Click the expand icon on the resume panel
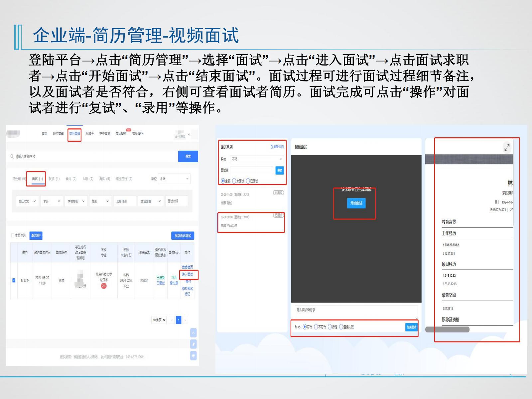 coord(507,147)
